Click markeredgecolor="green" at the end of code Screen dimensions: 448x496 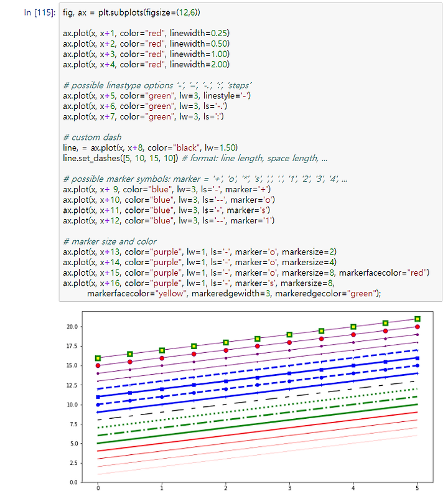(x=325, y=294)
